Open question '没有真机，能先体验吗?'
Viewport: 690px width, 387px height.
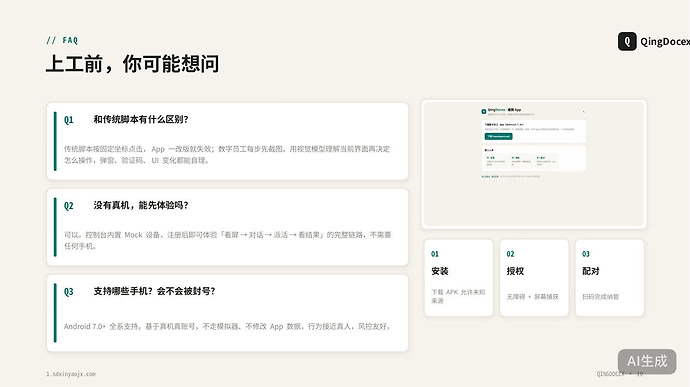[x=141, y=205]
